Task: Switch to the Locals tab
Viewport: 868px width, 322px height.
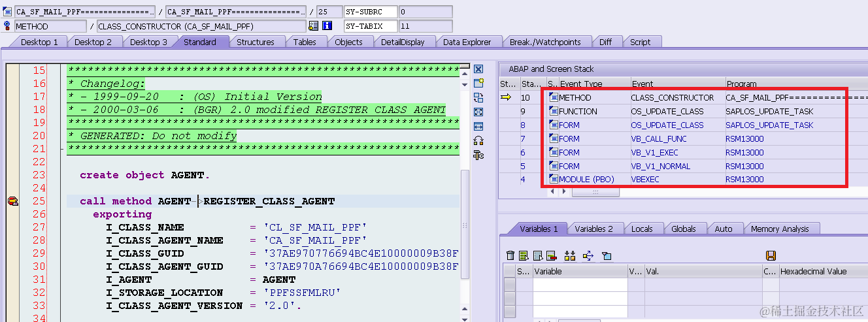Action: click(x=642, y=229)
